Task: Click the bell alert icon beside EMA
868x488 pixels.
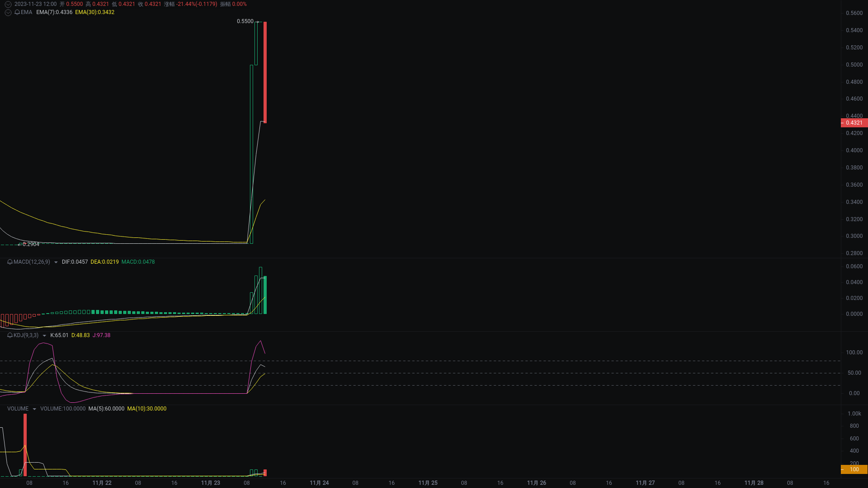Action: [x=17, y=12]
